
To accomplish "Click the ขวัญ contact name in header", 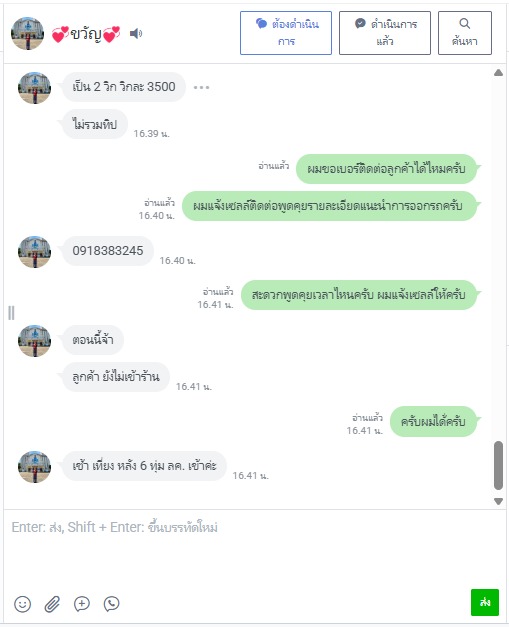I will coord(86,34).
